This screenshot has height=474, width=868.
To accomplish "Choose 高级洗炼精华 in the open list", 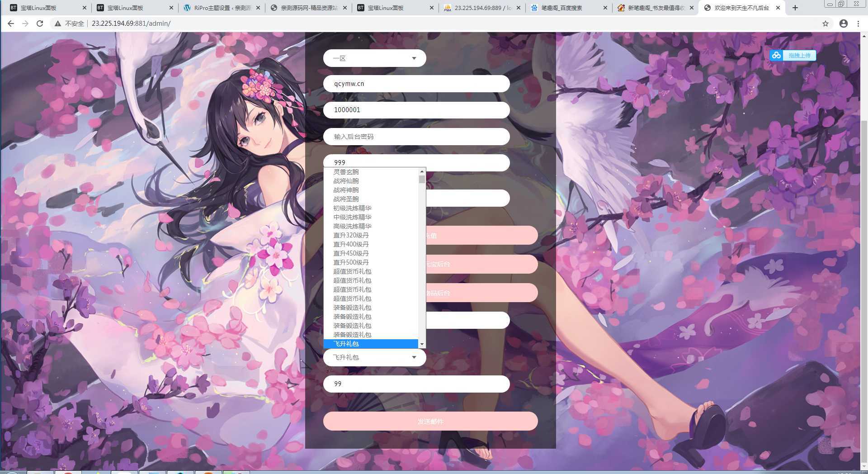I will [352, 226].
